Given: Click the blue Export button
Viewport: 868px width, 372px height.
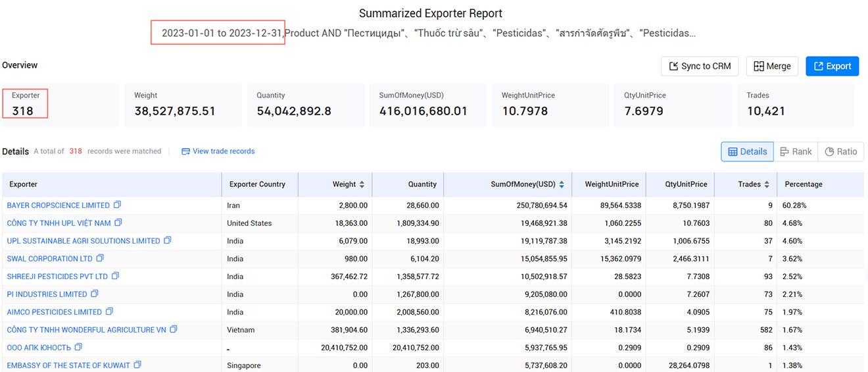Looking at the screenshot, I should pos(832,66).
